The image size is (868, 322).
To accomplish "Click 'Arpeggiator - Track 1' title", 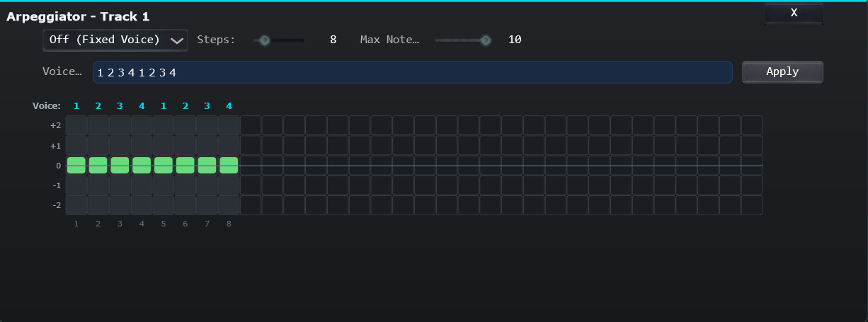I will coord(78,16).
